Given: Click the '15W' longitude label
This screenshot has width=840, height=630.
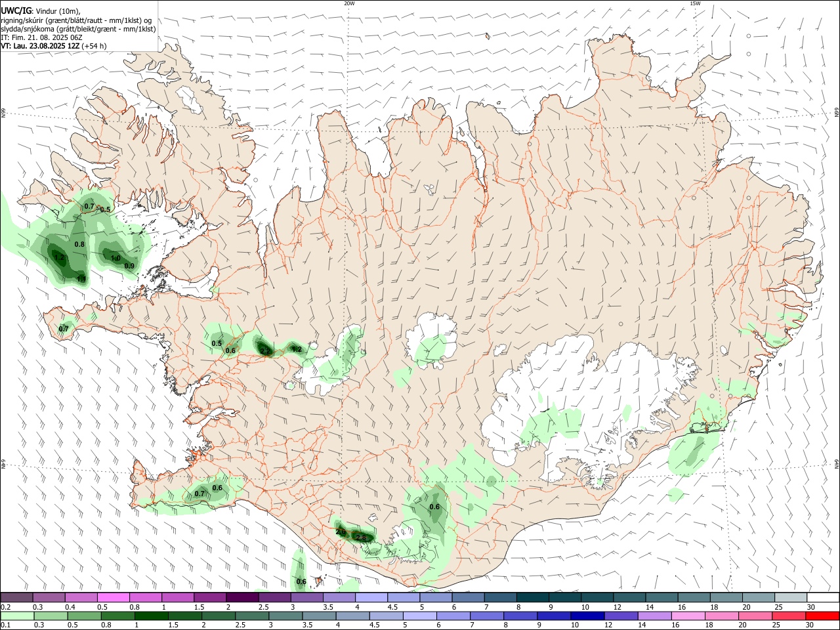Looking at the screenshot, I should 695,3.
